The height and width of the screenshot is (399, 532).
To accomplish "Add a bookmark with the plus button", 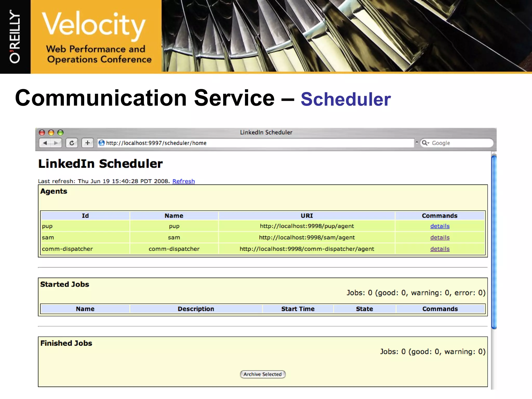I will [x=88, y=143].
